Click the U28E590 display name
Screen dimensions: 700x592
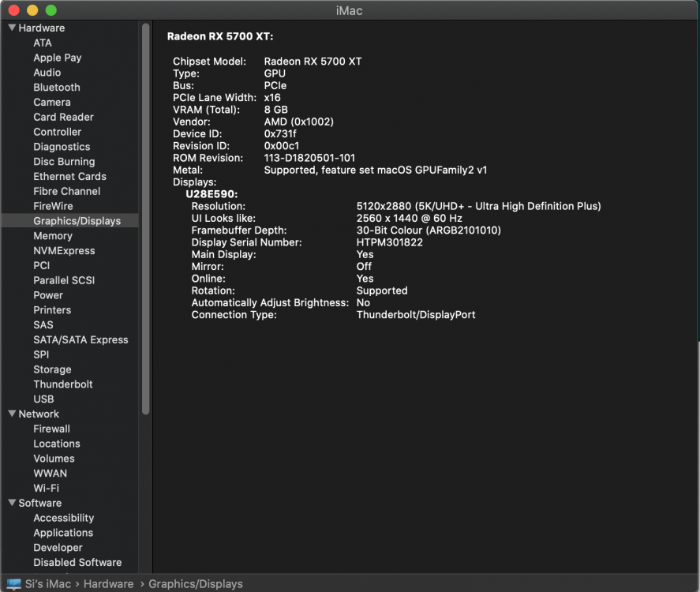[x=211, y=194]
